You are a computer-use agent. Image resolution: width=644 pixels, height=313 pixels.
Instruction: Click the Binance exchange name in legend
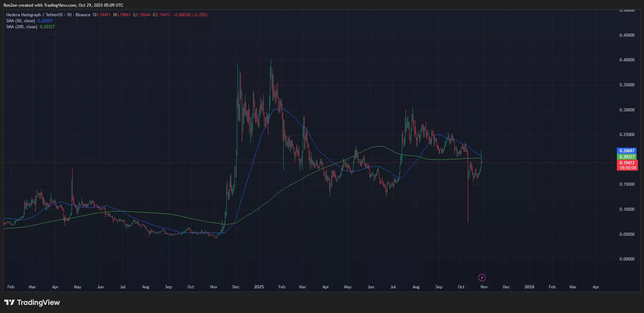point(83,15)
